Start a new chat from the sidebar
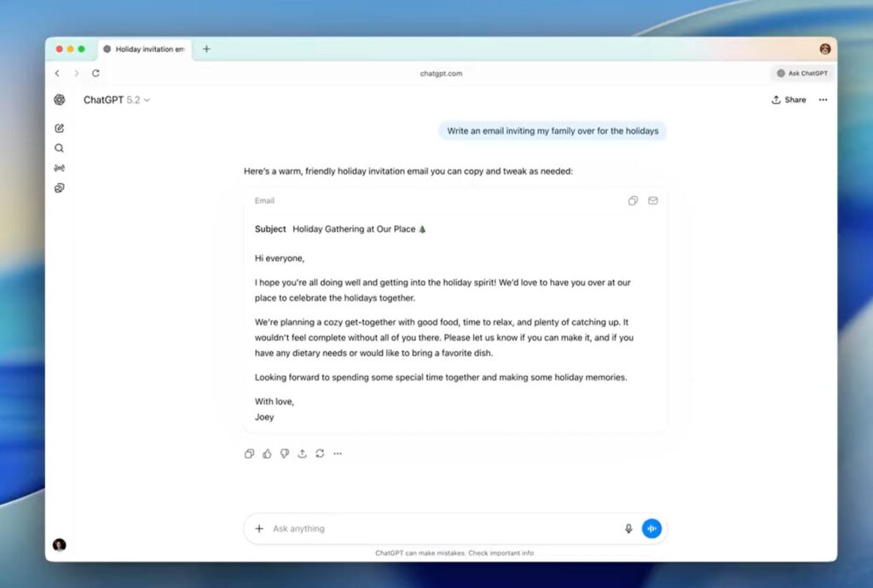 click(x=59, y=129)
